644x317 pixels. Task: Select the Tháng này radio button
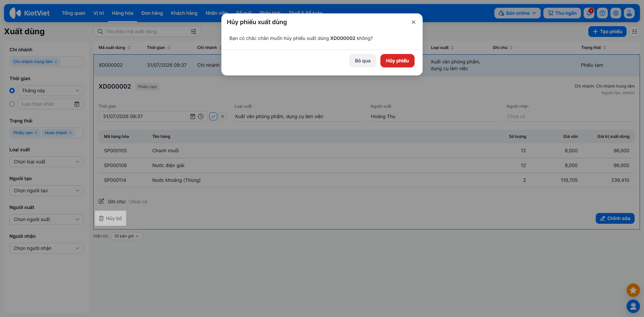coord(12,91)
